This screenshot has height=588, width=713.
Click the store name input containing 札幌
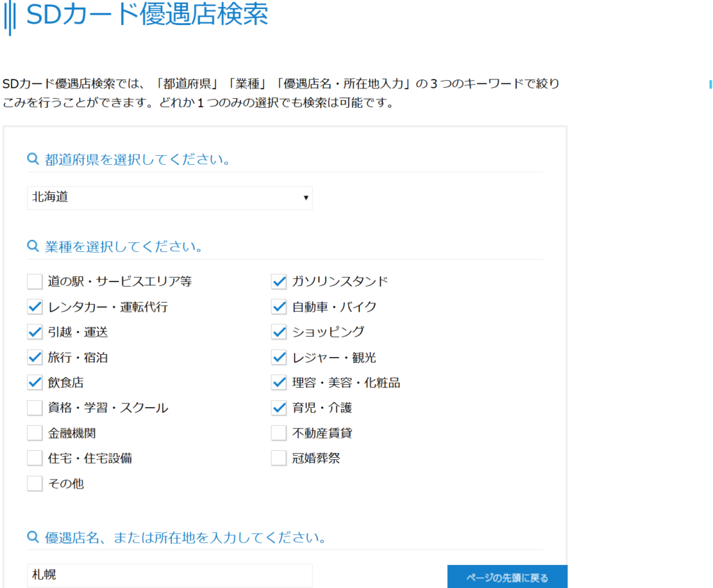169,575
